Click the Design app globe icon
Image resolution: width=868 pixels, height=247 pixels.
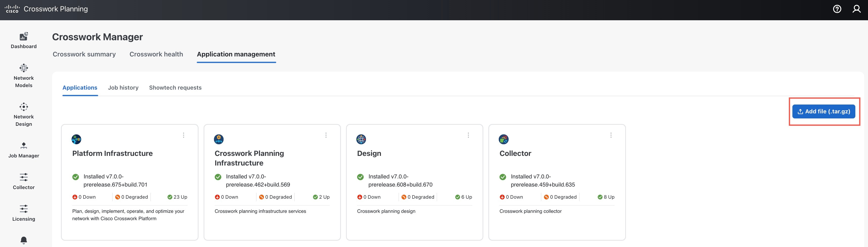point(361,139)
